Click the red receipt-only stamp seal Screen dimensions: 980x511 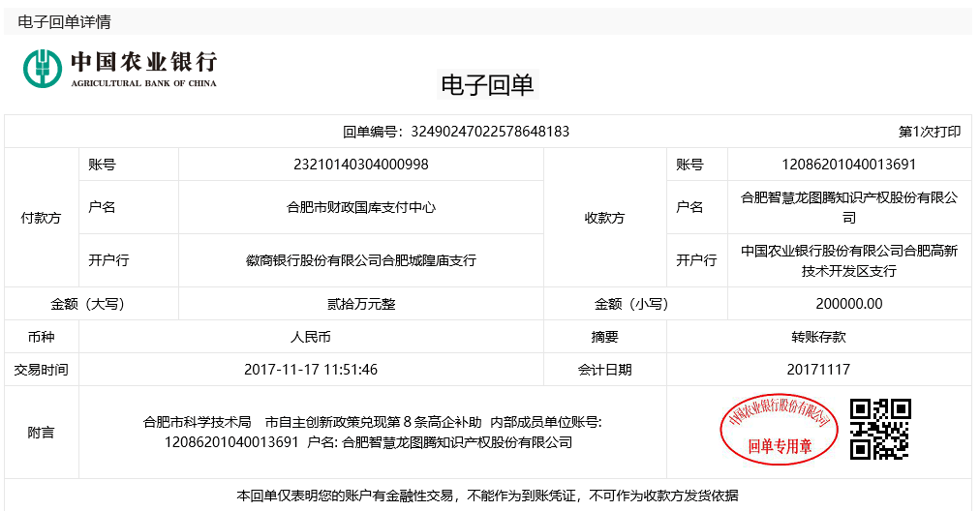click(x=780, y=429)
